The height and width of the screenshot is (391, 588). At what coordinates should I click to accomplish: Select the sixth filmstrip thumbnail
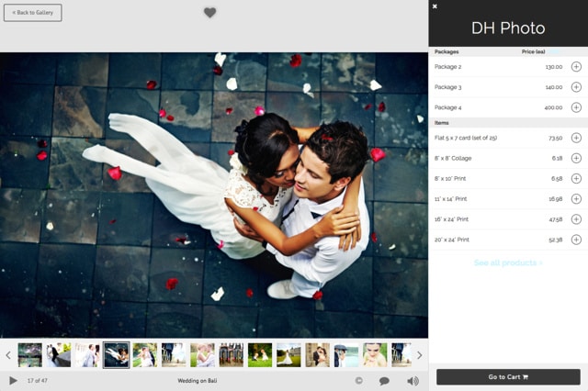pos(174,354)
